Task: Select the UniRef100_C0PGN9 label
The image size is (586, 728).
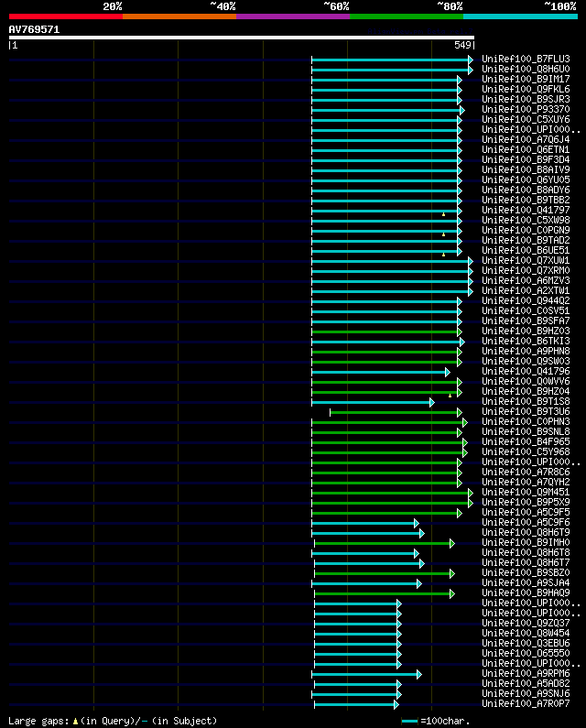Action: point(526,230)
